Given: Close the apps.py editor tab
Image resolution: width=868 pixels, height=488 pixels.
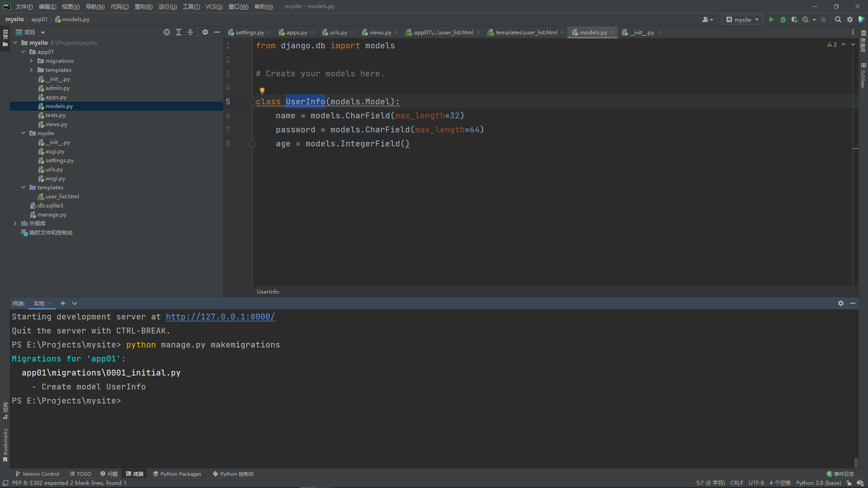Looking at the screenshot, I should 312,33.
